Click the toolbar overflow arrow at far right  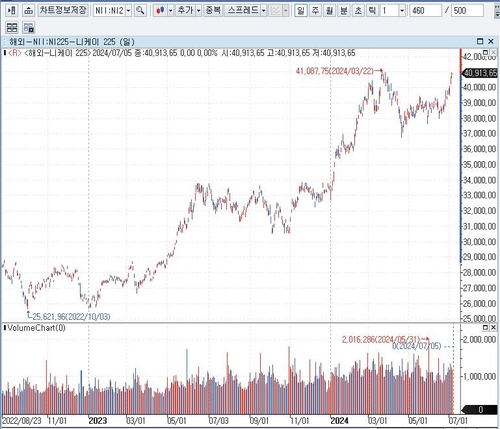pyautogui.click(x=496, y=11)
